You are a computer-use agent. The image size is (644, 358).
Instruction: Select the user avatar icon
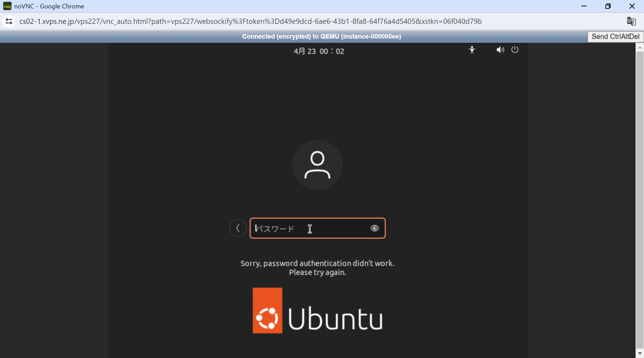pyautogui.click(x=317, y=165)
